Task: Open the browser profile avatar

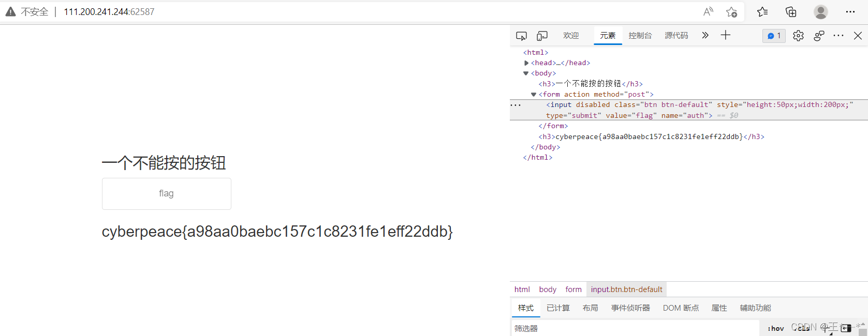Action: (x=820, y=12)
